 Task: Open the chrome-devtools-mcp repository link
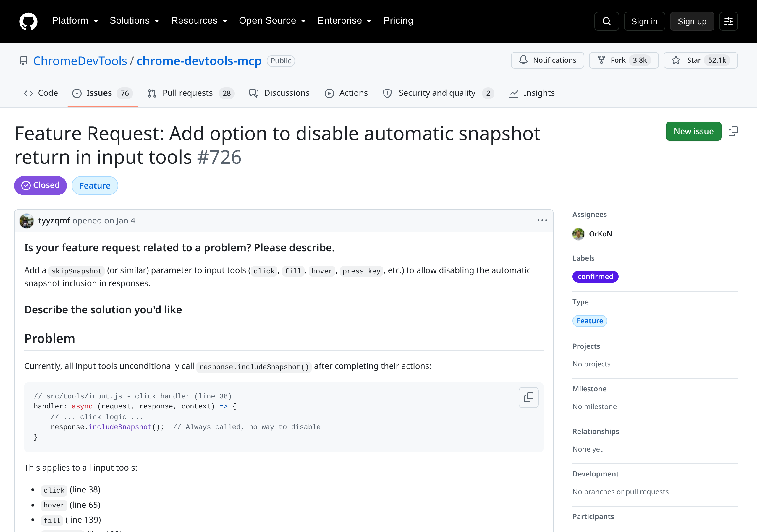pos(199,61)
